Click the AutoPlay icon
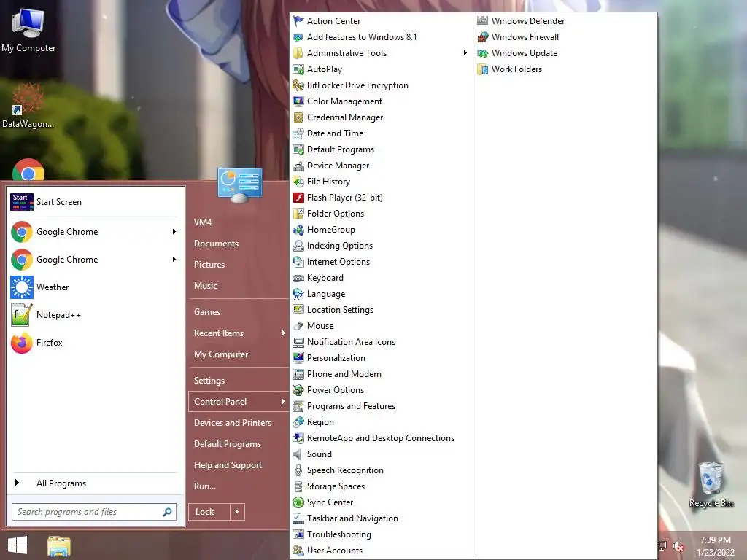 point(298,69)
